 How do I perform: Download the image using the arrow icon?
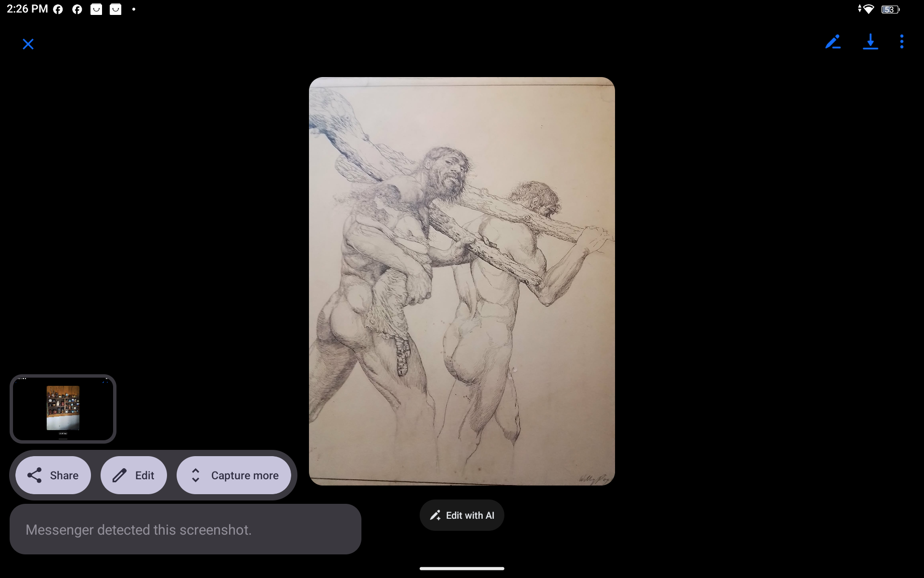click(x=870, y=42)
